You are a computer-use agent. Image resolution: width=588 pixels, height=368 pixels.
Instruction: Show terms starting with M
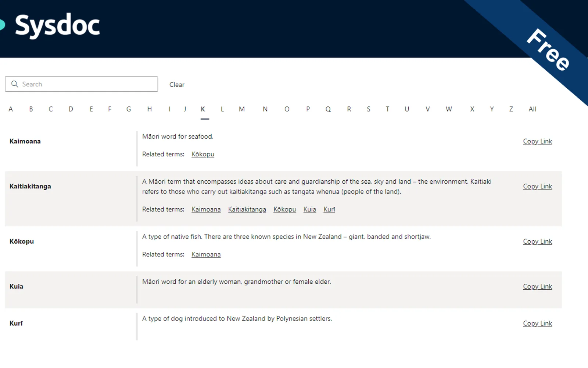(x=242, y=109)
